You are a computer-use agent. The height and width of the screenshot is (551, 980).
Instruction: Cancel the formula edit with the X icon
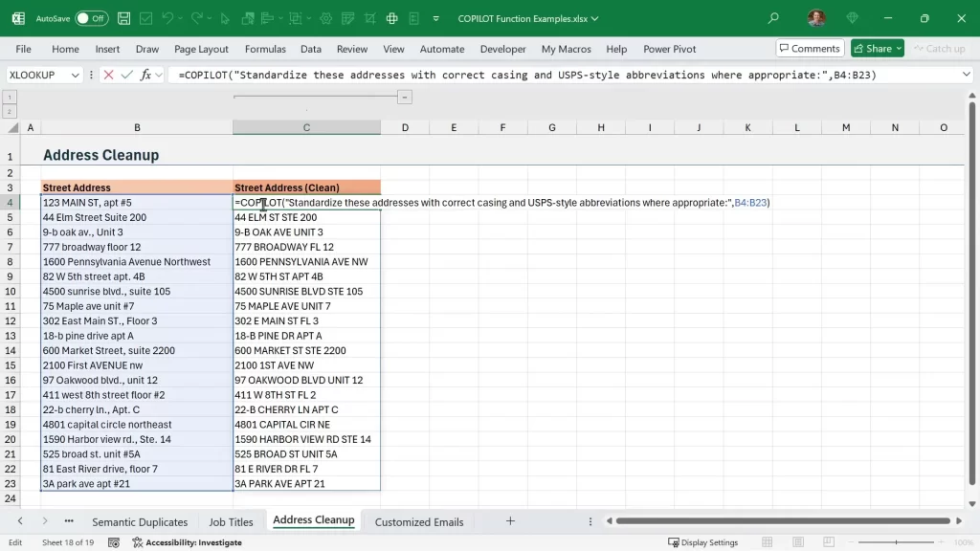pyautogui.click(x=108, y=75)
